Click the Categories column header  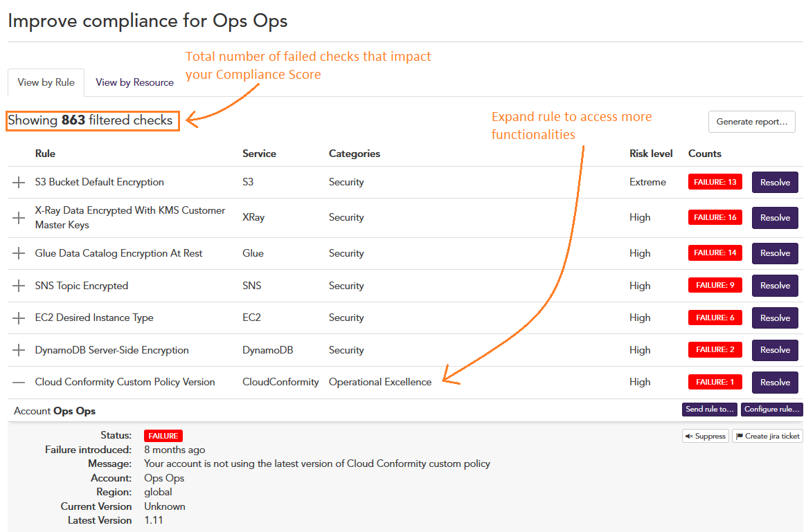(354, 154)
